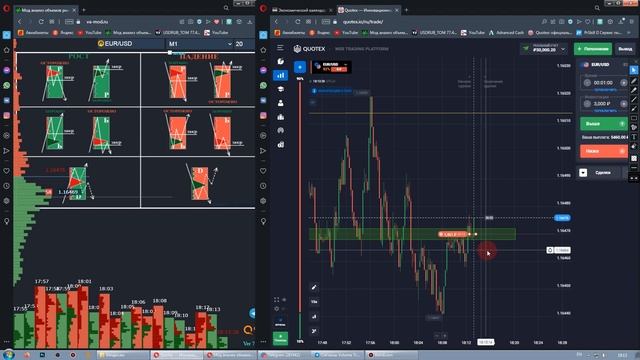Open history clock in left Opera sidebar

[x=7, y=186]
